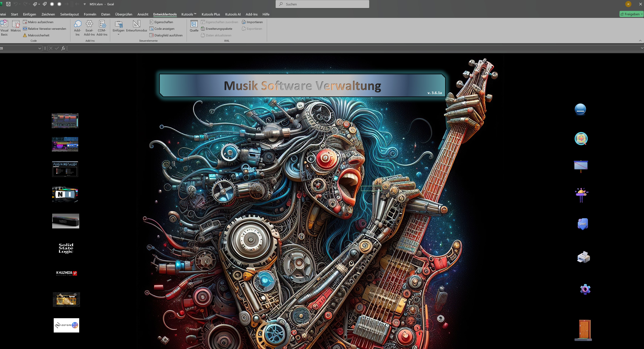The height and width of the screenshot is (349, 644).
Task: Open the Kutools Plus tab
Action: pyautogui.click(x=211, y=14)
